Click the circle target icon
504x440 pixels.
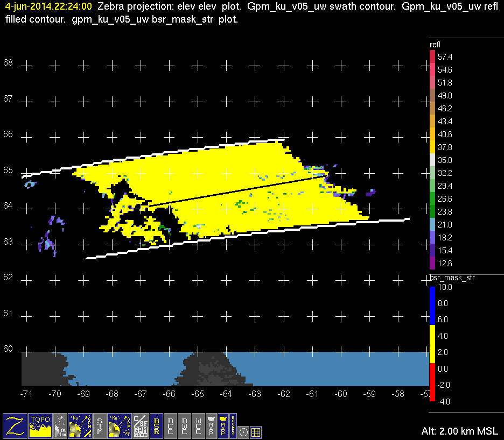pos(243,431)
